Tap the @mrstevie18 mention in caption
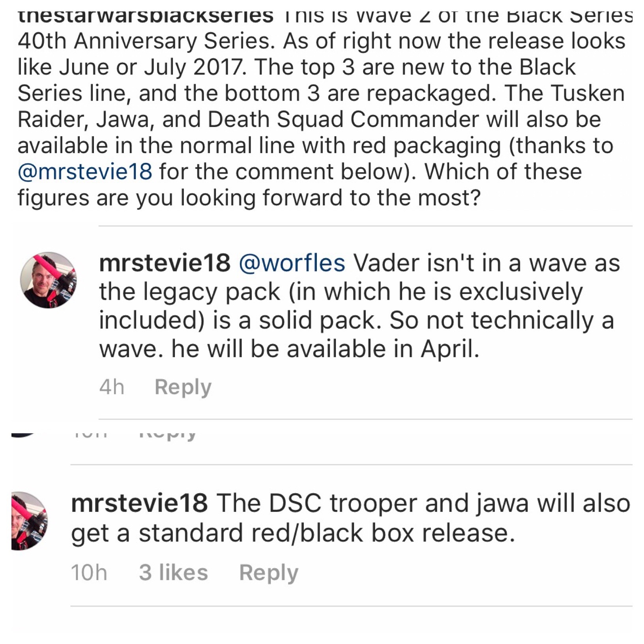644x644 pixels. pos(85,172)
